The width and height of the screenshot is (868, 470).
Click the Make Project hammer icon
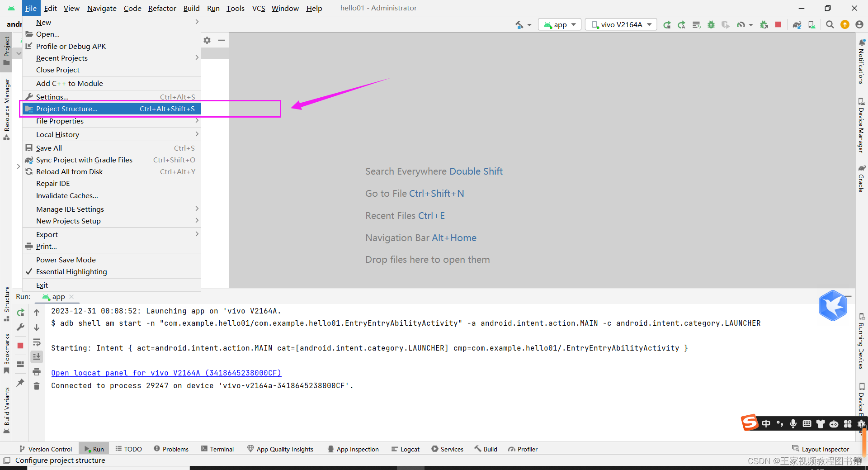pos(519,24)
